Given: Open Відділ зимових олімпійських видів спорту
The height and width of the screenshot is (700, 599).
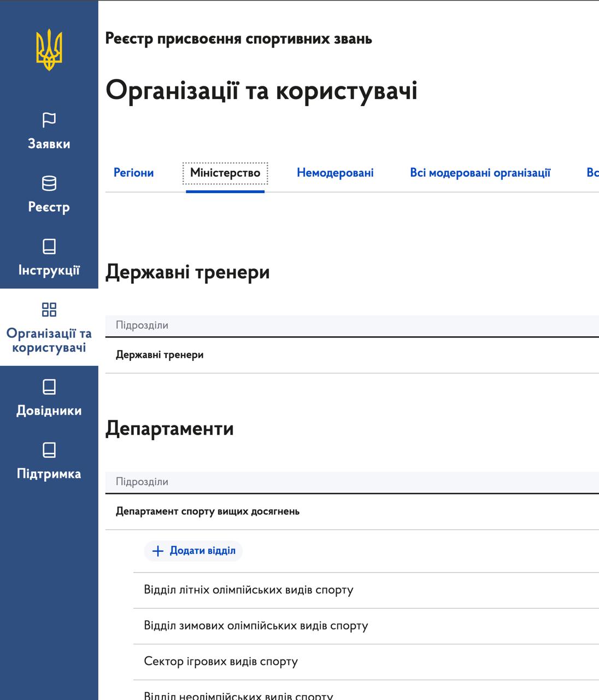Looking at the screenshot, I should [256, 625].
